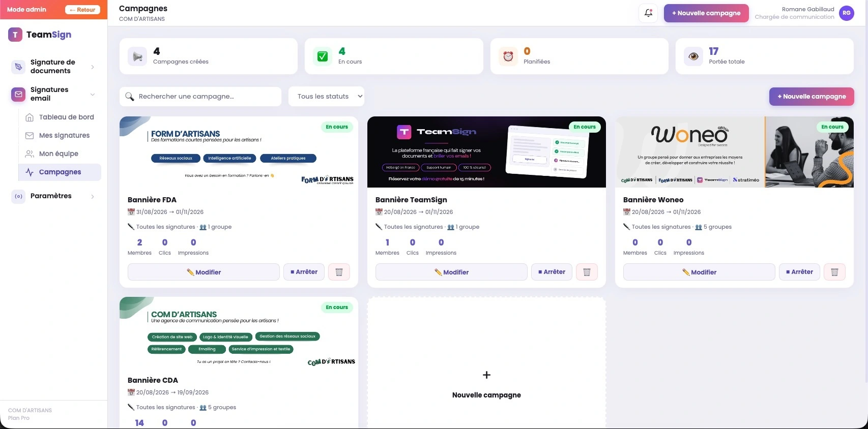The image size is (868, 429).
Task: Click the green checkmark icon beside En cours
Action: 323,56
